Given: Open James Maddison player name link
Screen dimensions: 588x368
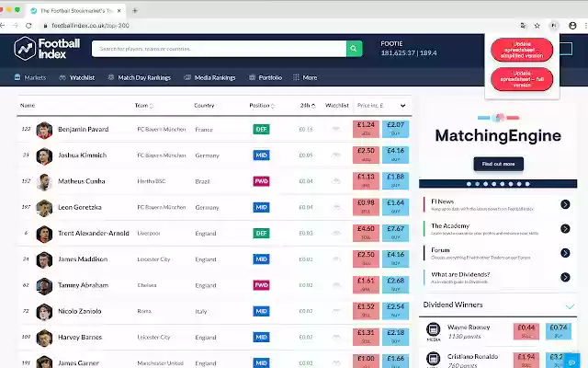Looking at the screenshot, I should (83, 259).
